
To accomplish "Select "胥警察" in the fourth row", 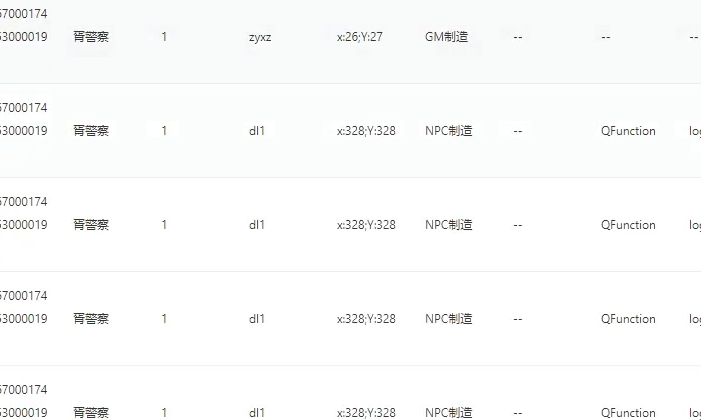I will (x=91, y=319).
